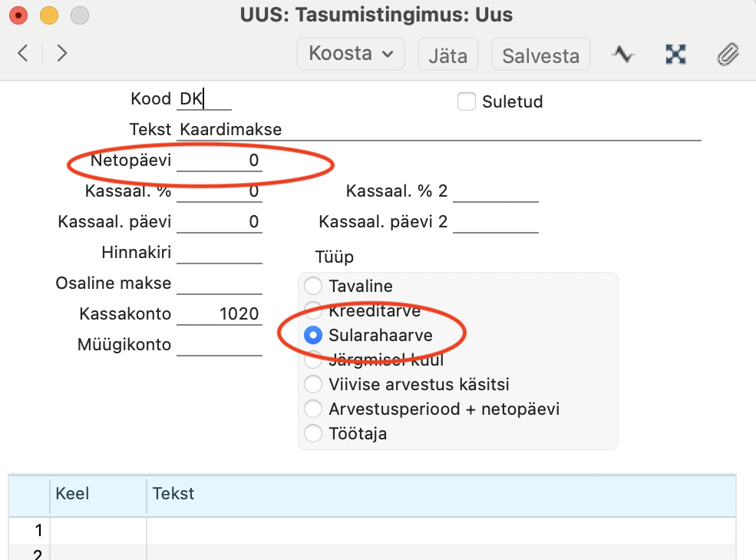Image resolution: width=756 pixels, height=560 pixels.
Task: Select the Tavaline type radio button
Action: 313,286
